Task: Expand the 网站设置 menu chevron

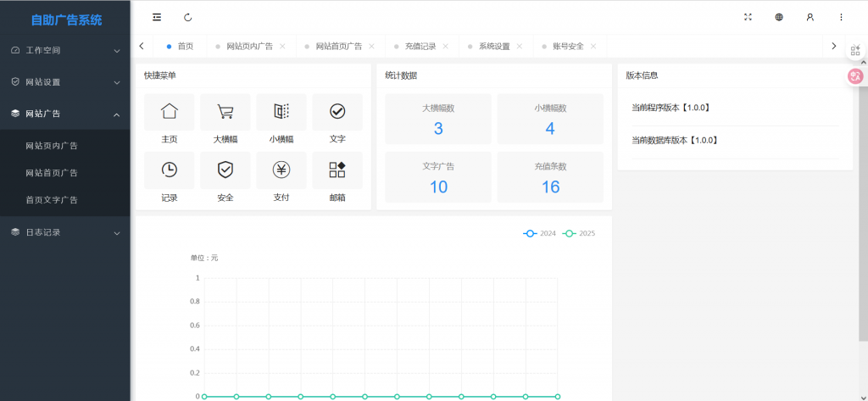Action: pos(117,82)
